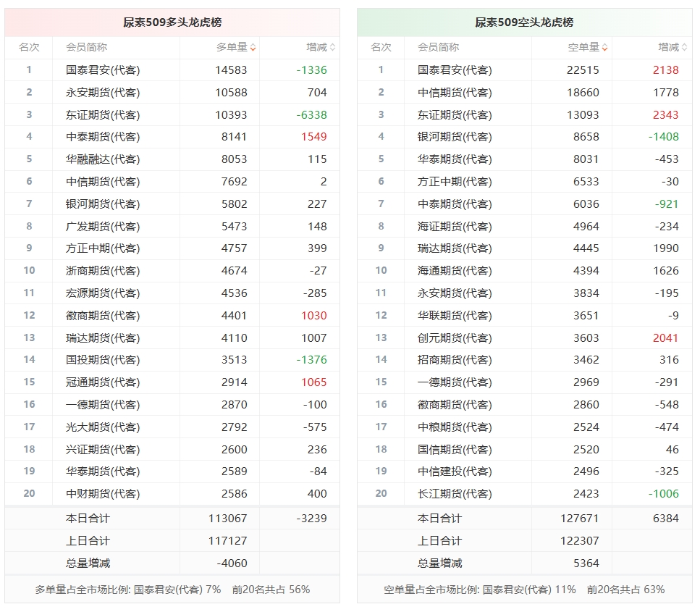Select 国信期货(代客) row
The height and width of the screenshot is (612, 700).
[x=525, y=449]
